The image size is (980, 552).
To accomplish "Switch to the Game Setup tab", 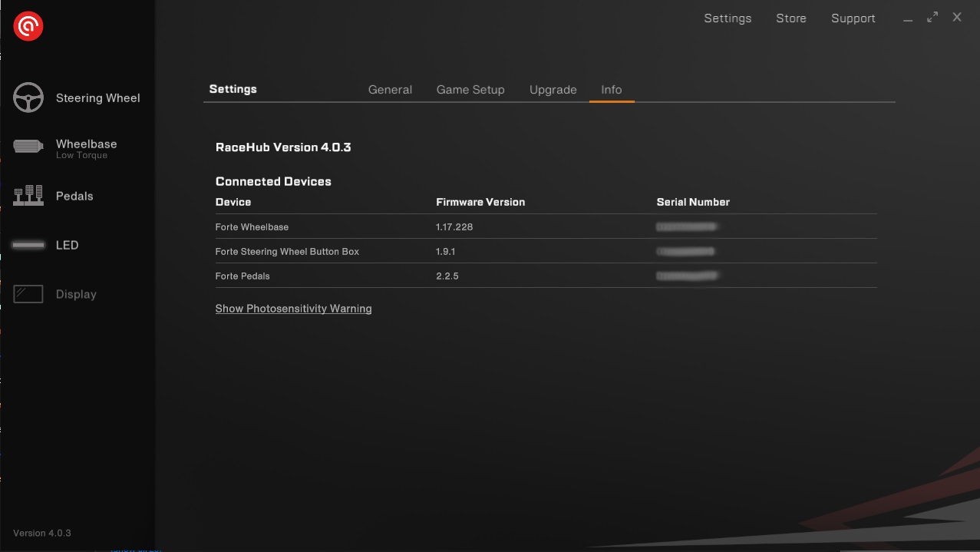I will point(470,90).
